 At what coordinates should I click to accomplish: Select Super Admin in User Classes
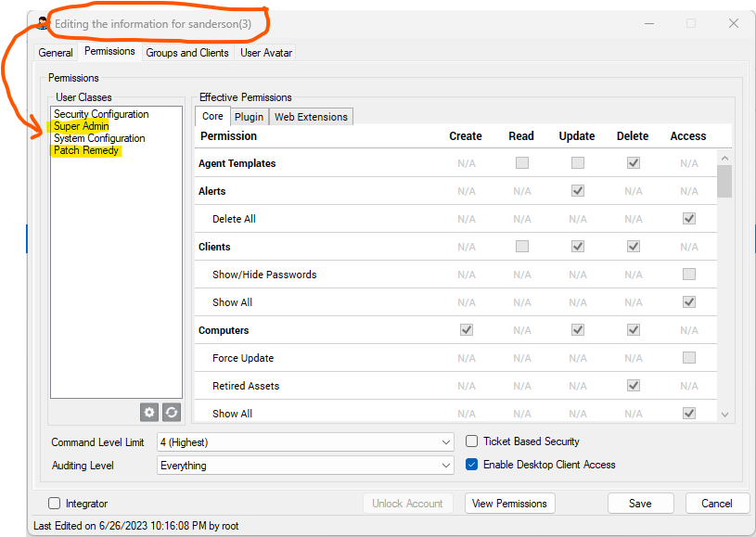click(x=81, y=125)
